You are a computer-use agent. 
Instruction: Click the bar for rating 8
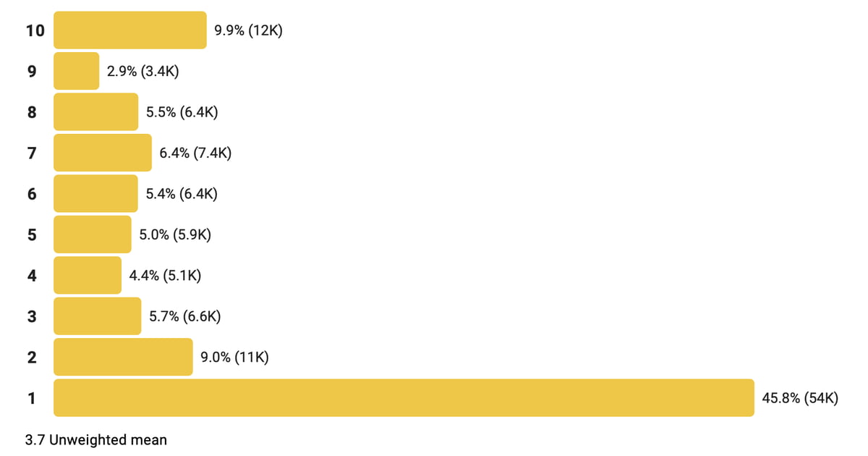(x=95, y=112)
